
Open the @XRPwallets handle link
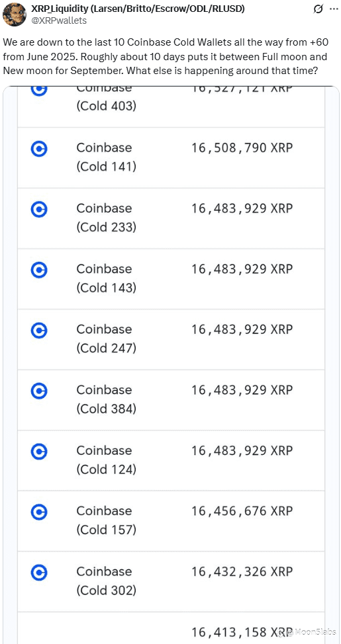click(59, 20)
